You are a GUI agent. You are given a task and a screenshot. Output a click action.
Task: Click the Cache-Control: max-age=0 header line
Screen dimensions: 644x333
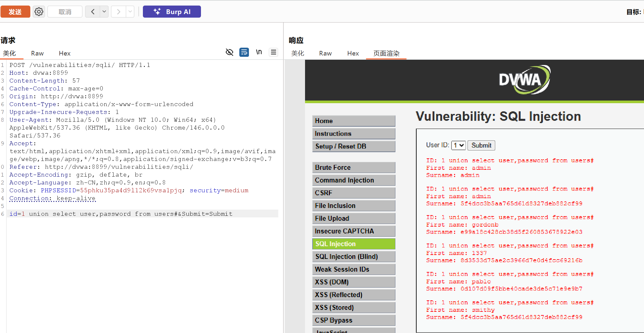point(56,88)
